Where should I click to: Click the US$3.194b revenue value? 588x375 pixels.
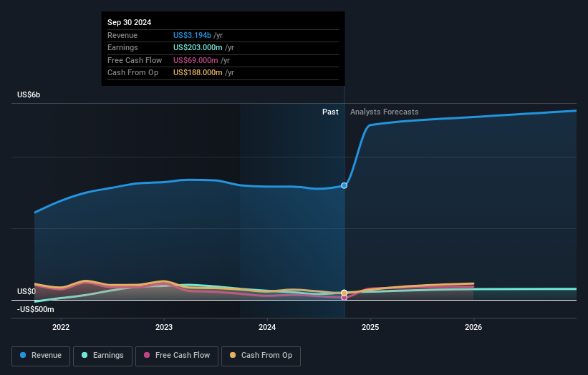coord(192,35)
